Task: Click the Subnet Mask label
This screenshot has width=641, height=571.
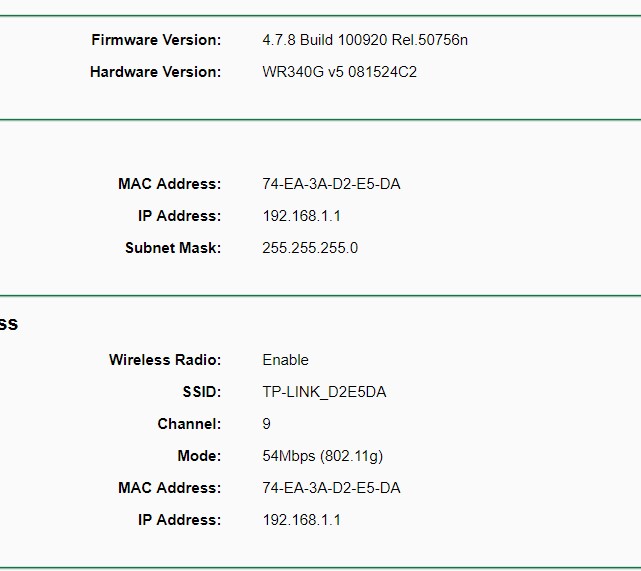Action: coord(173,248)
